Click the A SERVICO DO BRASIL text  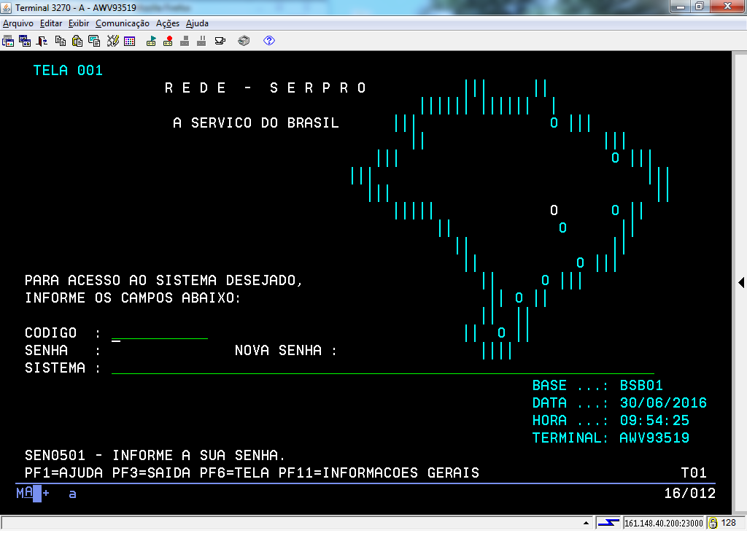click(256, 122)
